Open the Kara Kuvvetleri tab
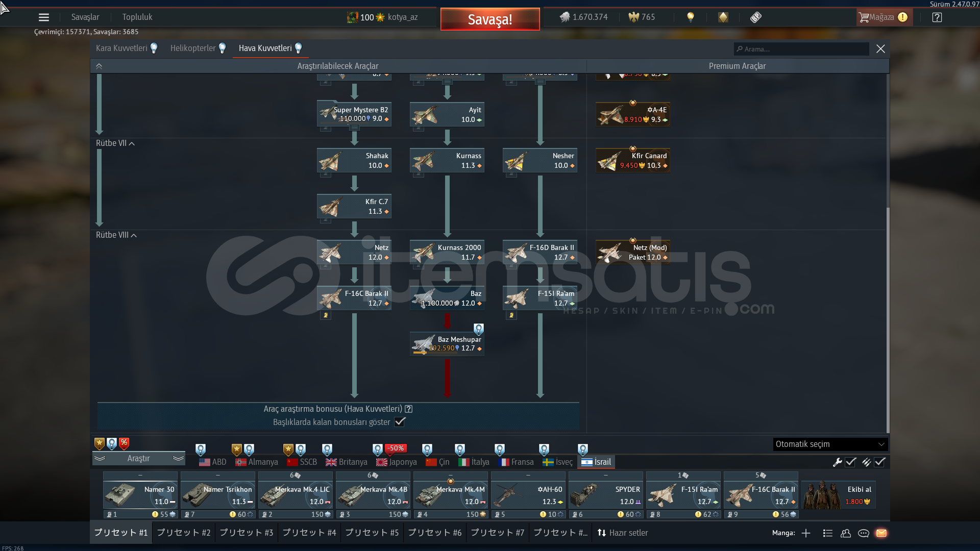The width and height of the screenshot is (980, 551). (121, 48)
